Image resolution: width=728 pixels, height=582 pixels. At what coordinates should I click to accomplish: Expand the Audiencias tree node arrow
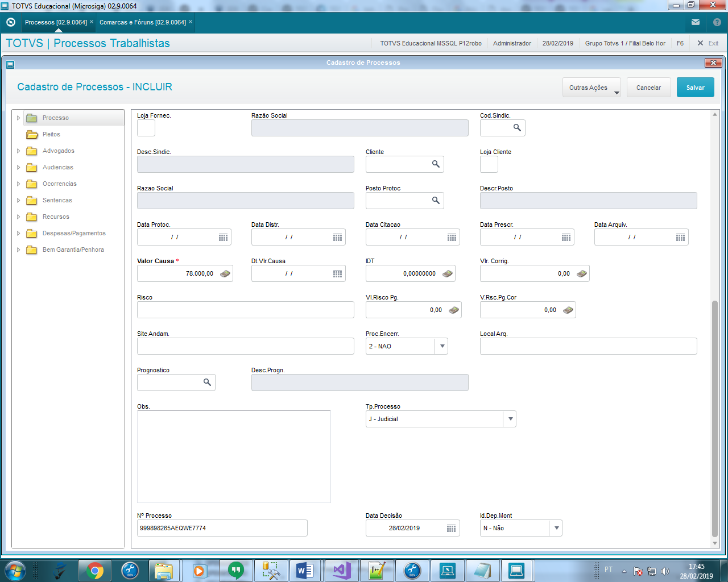(18, 168)
